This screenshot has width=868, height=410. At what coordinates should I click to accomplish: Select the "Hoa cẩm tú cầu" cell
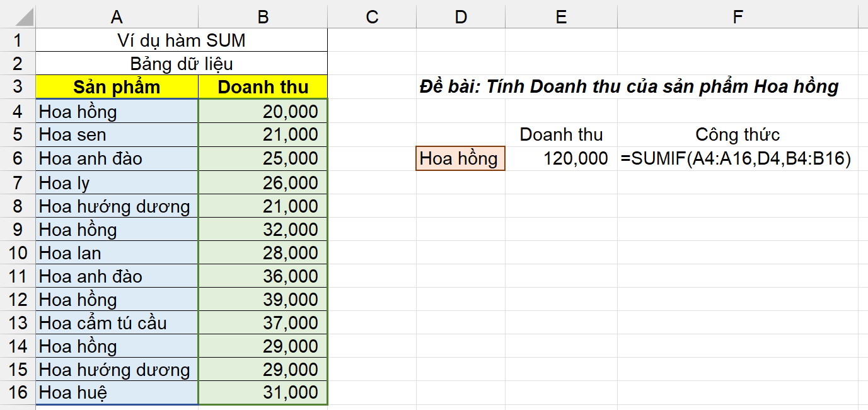[x=117, y=323]
